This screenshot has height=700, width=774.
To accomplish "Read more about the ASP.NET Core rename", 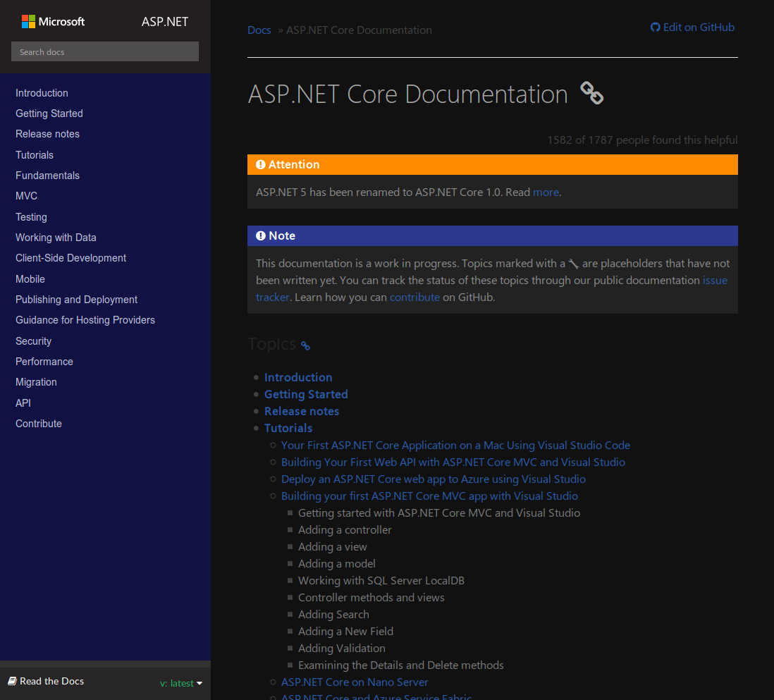I will 546,192.
